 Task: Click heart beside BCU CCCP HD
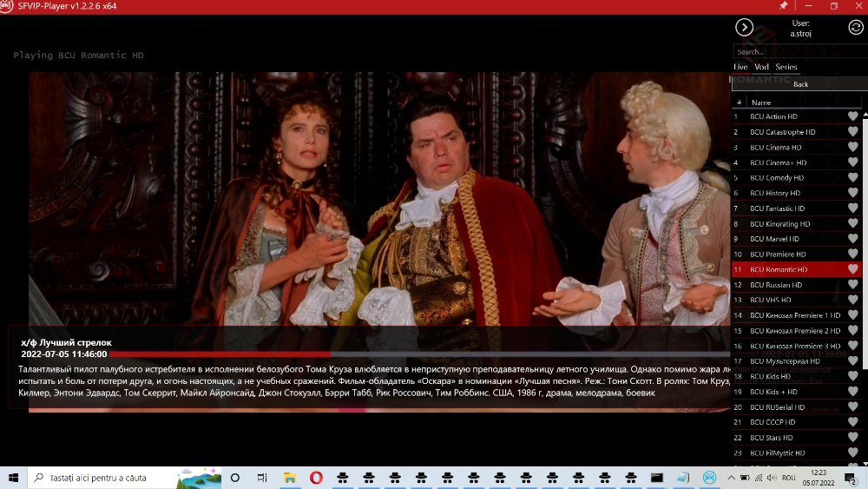(852, 422)
